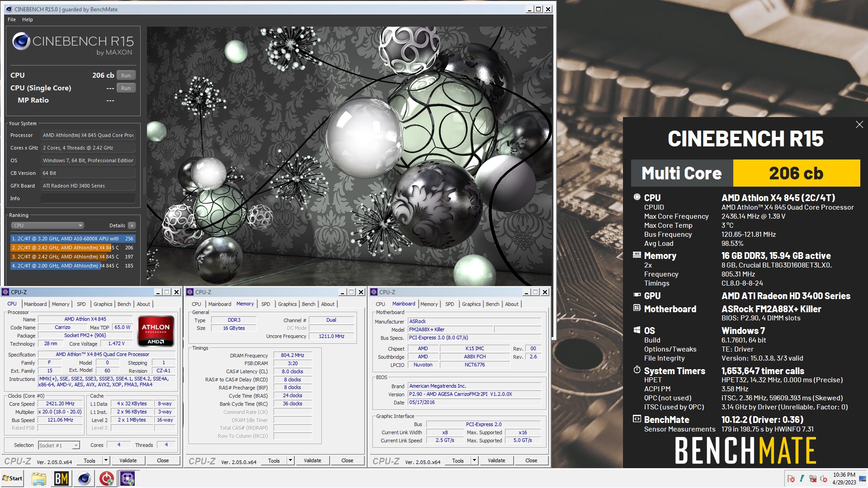The width and height of the screenshot is (868, 488).
Task: Click the BenchMate GPU card icon
Action: point(637,295)
